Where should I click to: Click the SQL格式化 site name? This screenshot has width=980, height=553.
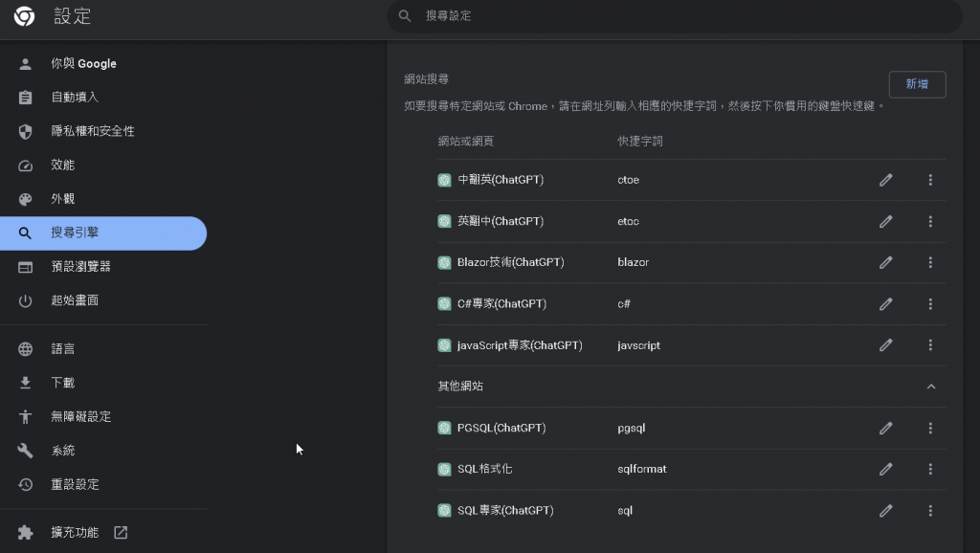coord(485,469)
